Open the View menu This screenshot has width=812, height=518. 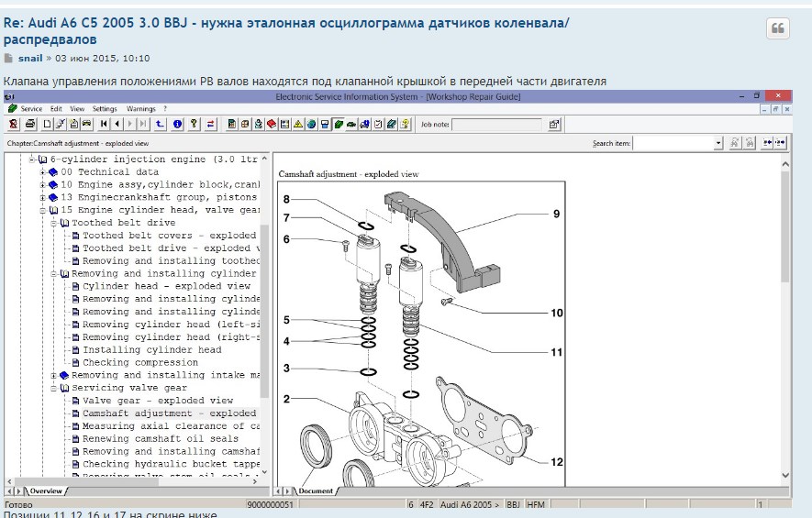point(77,109)
